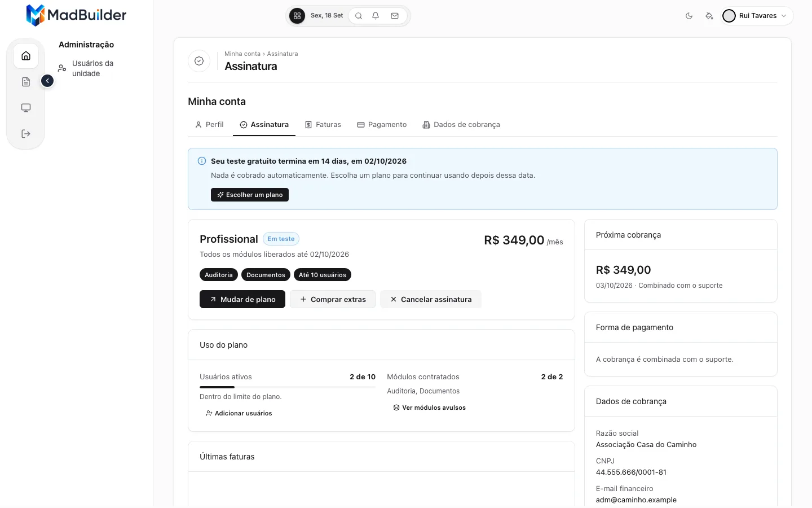Open the Rui Tavares user menu

[x=756, y=16]
